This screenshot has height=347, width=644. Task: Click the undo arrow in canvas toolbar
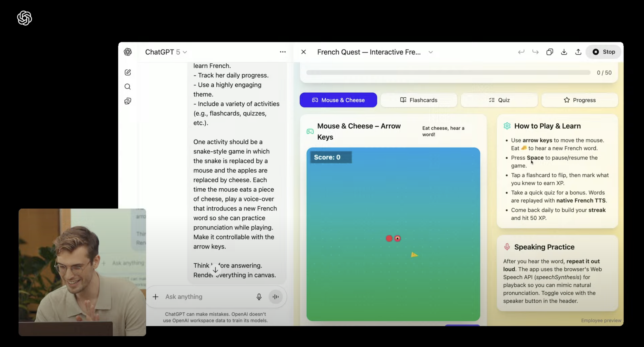click(x=521, y=52)
